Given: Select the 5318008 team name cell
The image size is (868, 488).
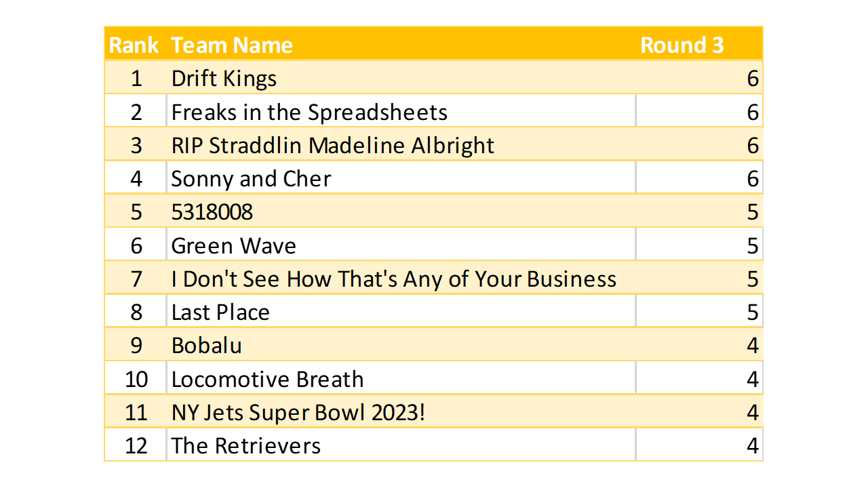Looking at the screenshot, I should pyautogui.click(x=212, y=212).
